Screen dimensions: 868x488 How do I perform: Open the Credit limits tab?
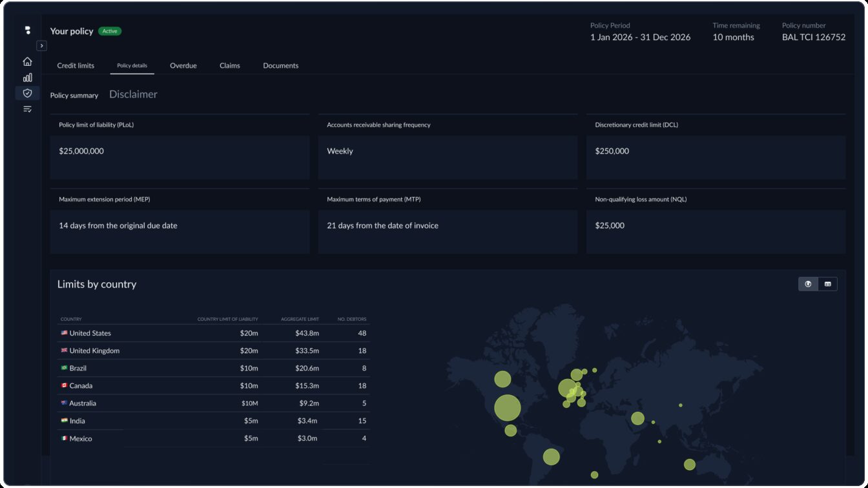click(x=76, y=66)
